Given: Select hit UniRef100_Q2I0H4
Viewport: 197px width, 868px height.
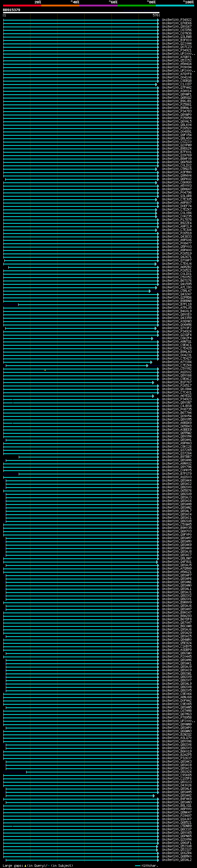Looking at the screenshot, I should (177, 43).
